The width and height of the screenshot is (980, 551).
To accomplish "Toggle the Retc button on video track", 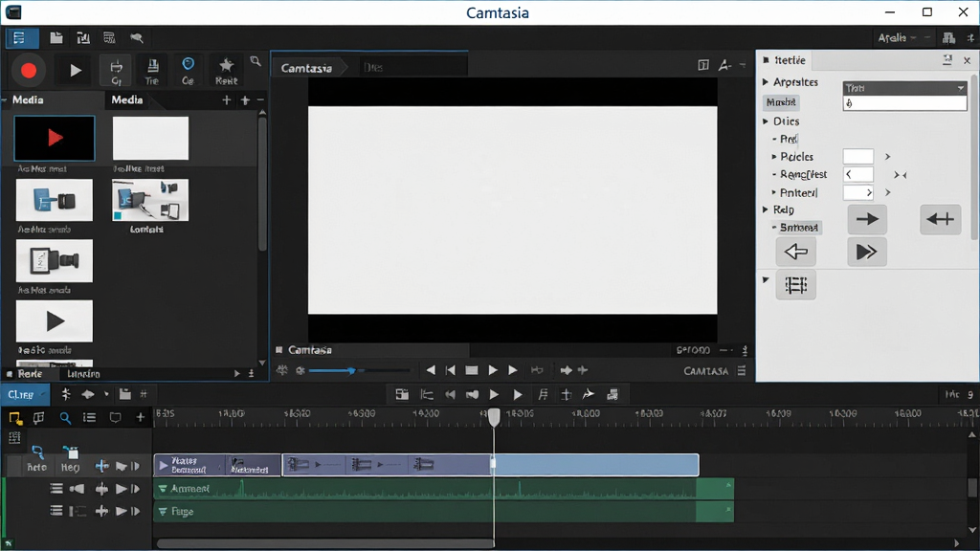I will point(37,459).
